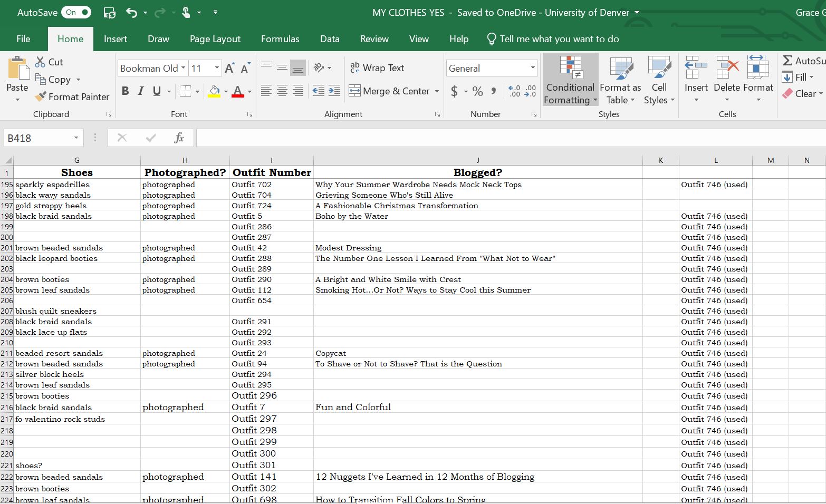Toggle AutoSave off

point(75,12)
